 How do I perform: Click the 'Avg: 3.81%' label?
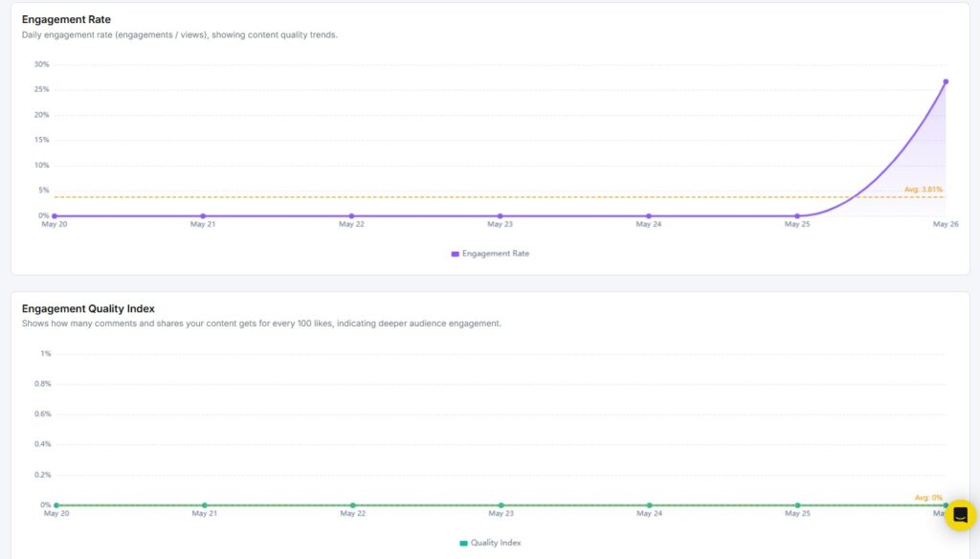click(924, 190)
